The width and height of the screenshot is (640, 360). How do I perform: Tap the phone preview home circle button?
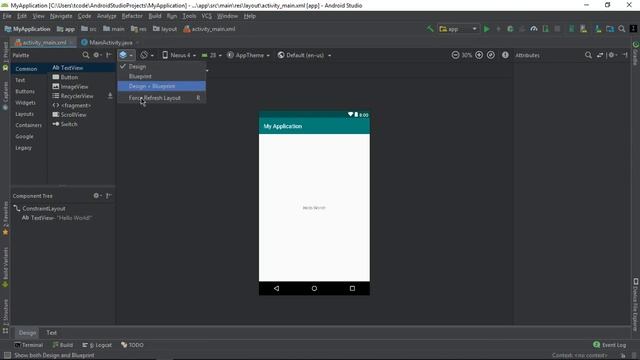314,288
